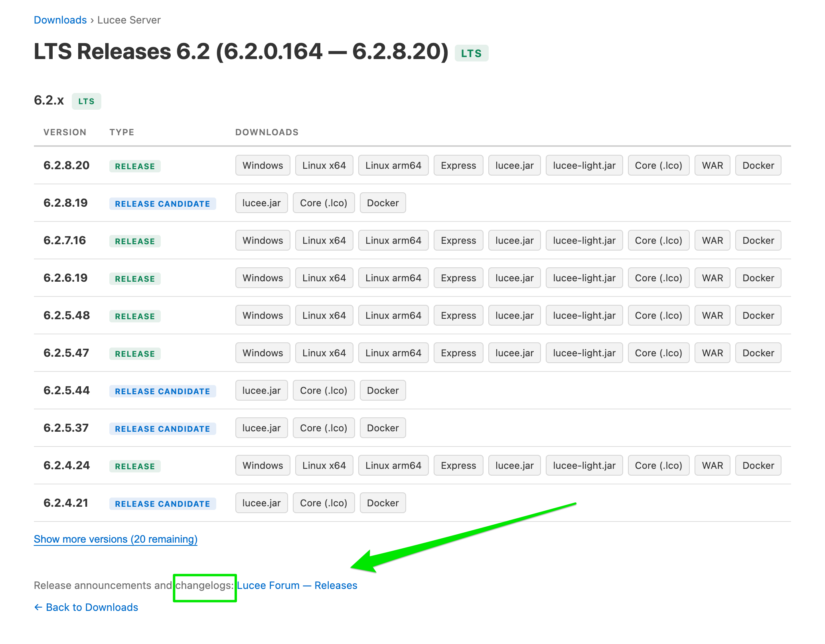
Task: Open the Downloads breadcrumb link
Action: click(x=60, y=20)
